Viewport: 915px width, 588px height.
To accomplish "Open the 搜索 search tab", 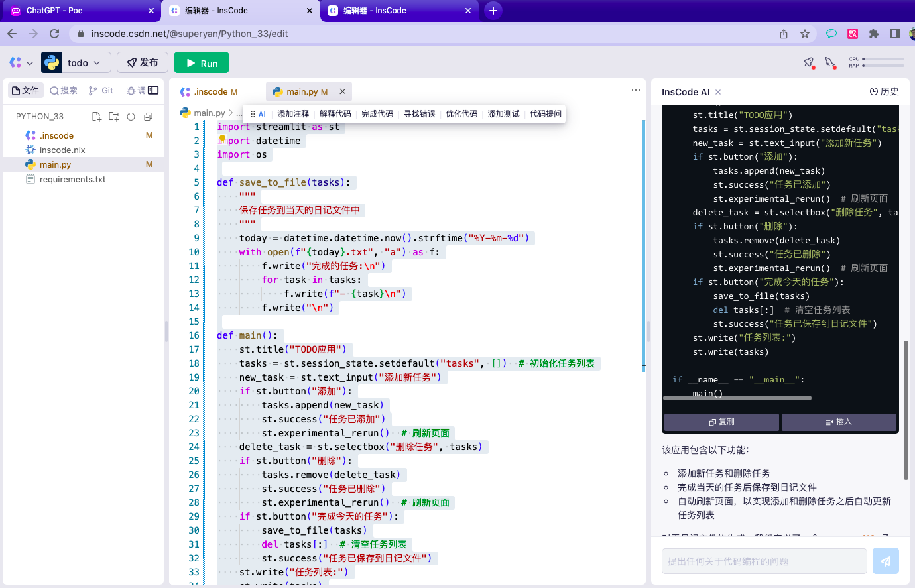I will point(64,91).
